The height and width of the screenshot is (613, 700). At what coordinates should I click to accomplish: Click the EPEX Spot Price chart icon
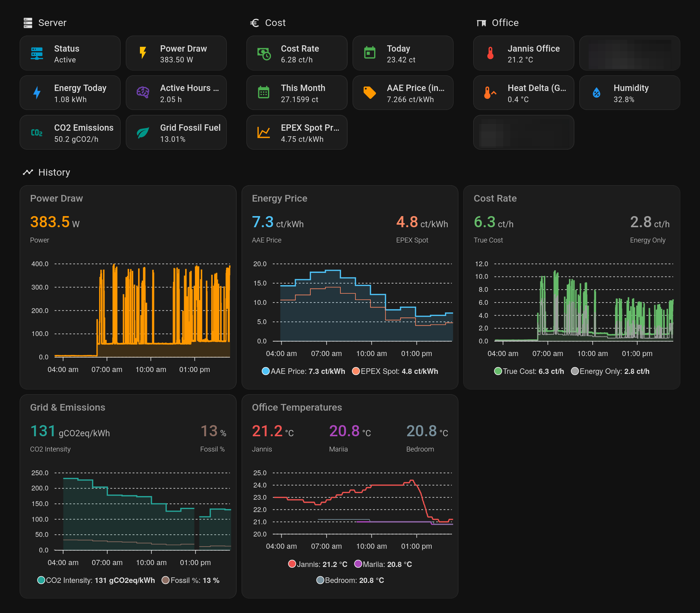point(264,133)
